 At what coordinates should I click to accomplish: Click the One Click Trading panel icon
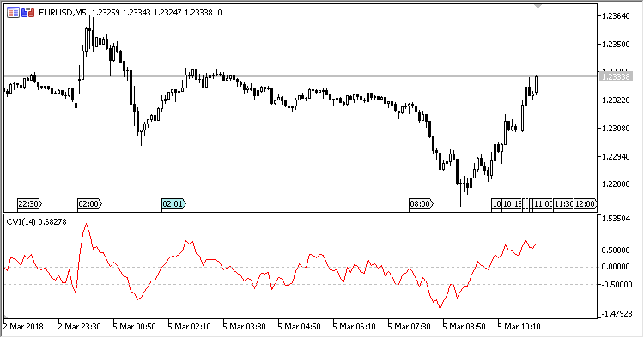[28, 13]
